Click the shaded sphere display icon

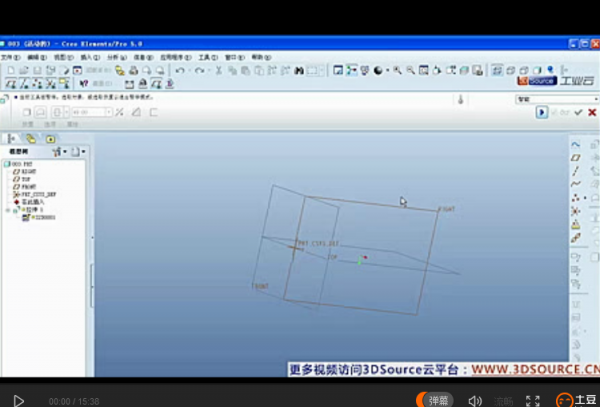click(378, 70)
